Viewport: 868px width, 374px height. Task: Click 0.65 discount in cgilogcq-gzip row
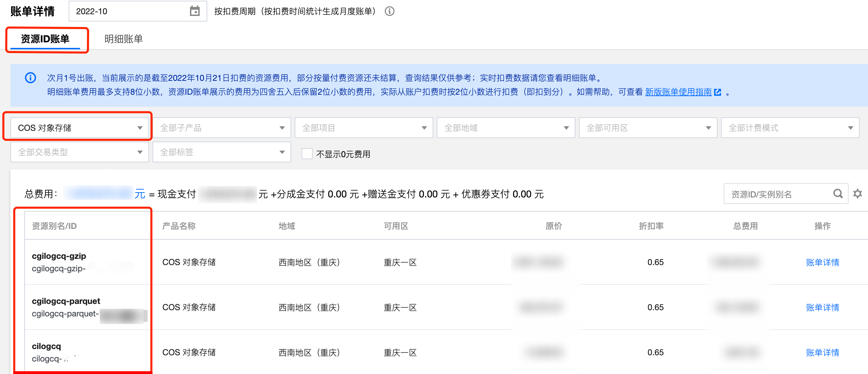click(656, 262)
